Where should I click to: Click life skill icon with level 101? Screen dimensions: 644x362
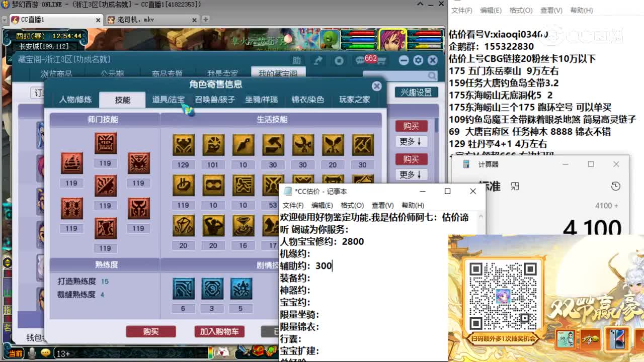tap(213, 145)
